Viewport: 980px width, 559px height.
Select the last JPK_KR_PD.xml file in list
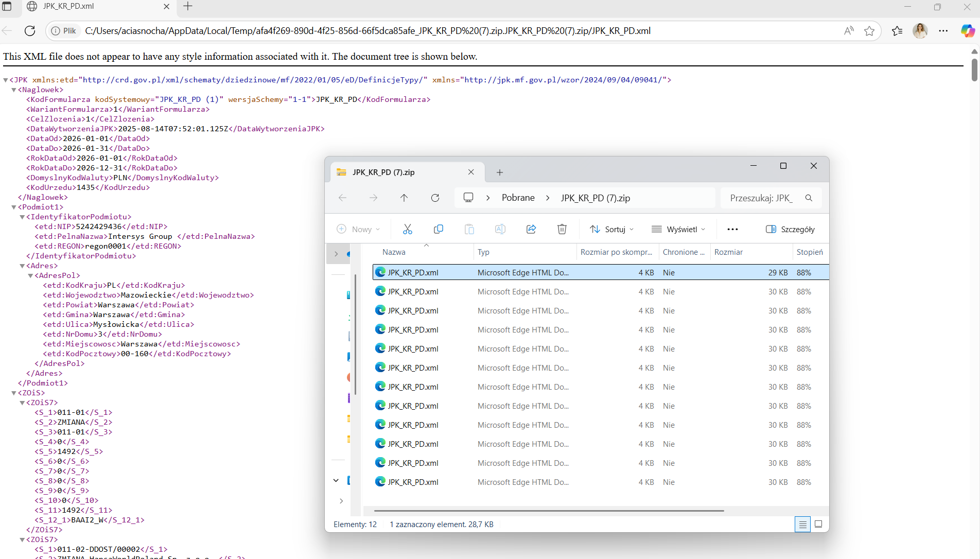point(601,482)
